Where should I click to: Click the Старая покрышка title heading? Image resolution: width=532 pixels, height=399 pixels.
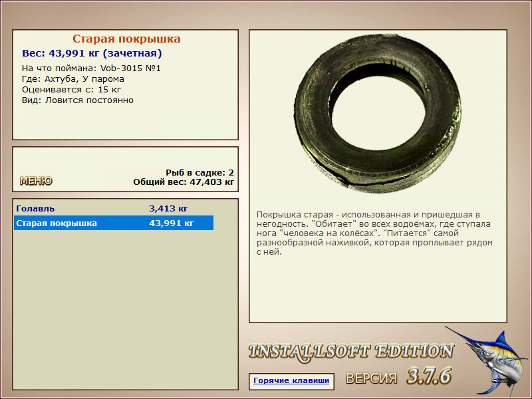click(x=126, y=39)
